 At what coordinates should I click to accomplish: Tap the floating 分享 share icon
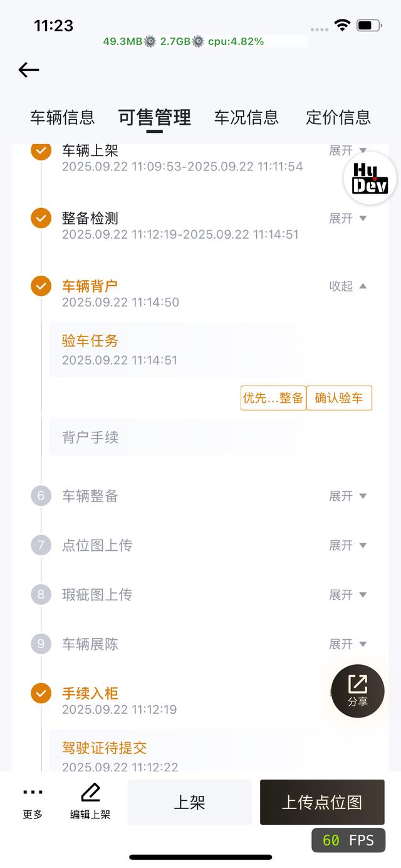click(358, 691)
